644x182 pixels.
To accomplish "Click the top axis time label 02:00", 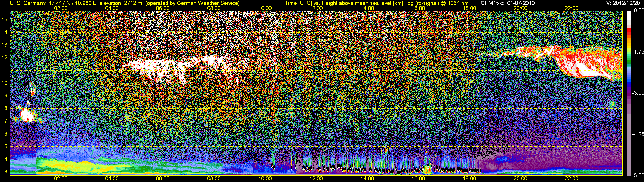I will coord(61,8).
